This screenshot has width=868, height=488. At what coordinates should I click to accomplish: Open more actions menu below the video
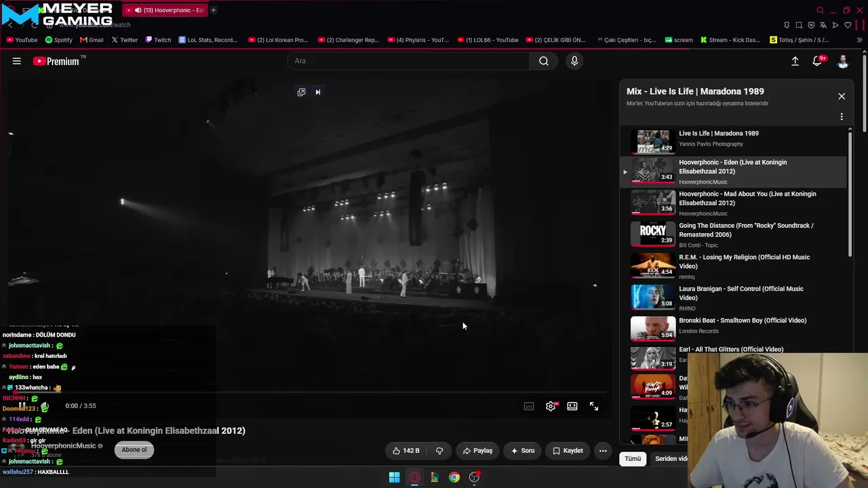603,451
